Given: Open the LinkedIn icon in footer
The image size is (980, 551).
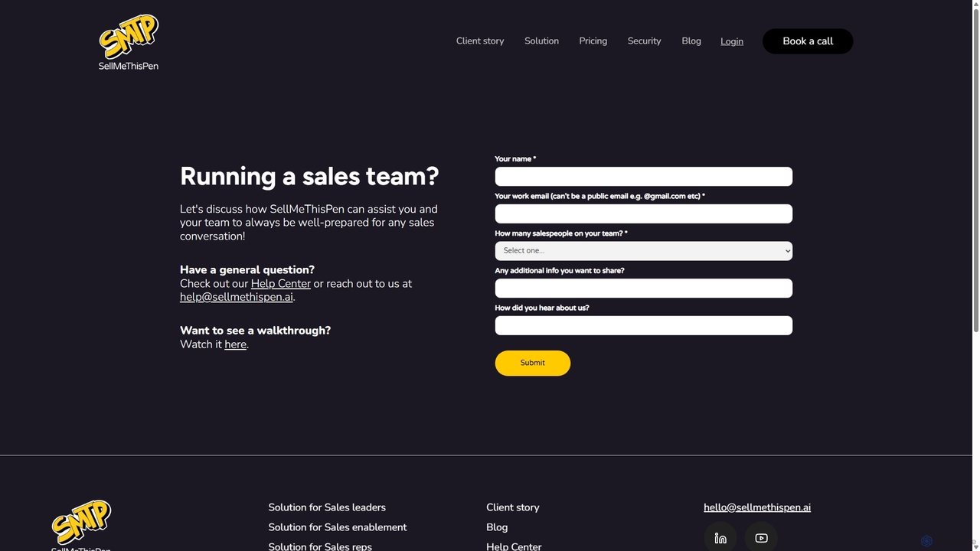Looking at the screenshot, I should pos(720,538).
